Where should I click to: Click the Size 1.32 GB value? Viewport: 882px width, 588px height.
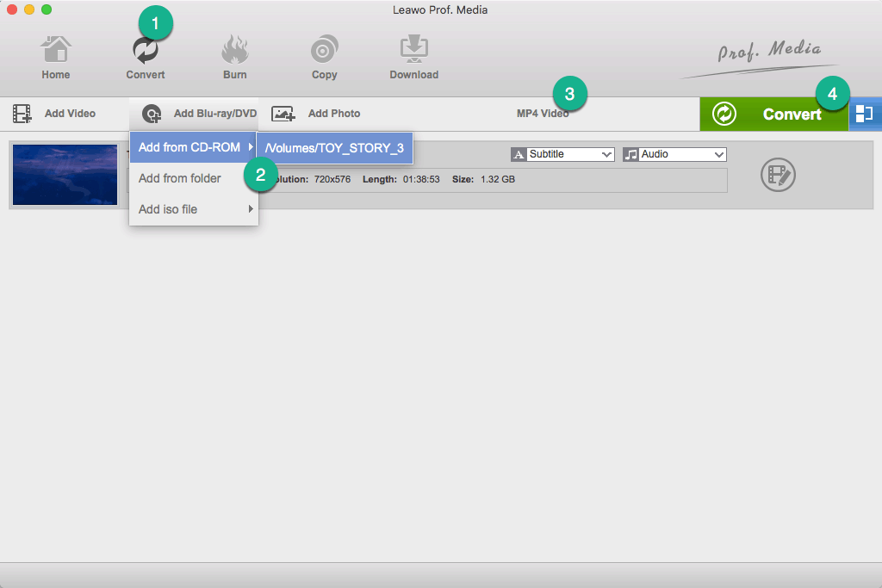coord(498,179)
